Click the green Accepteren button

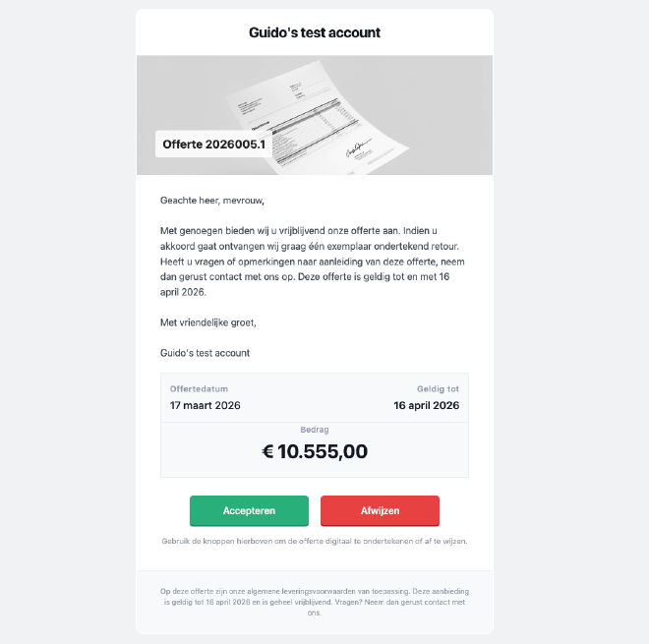(249, 510)
